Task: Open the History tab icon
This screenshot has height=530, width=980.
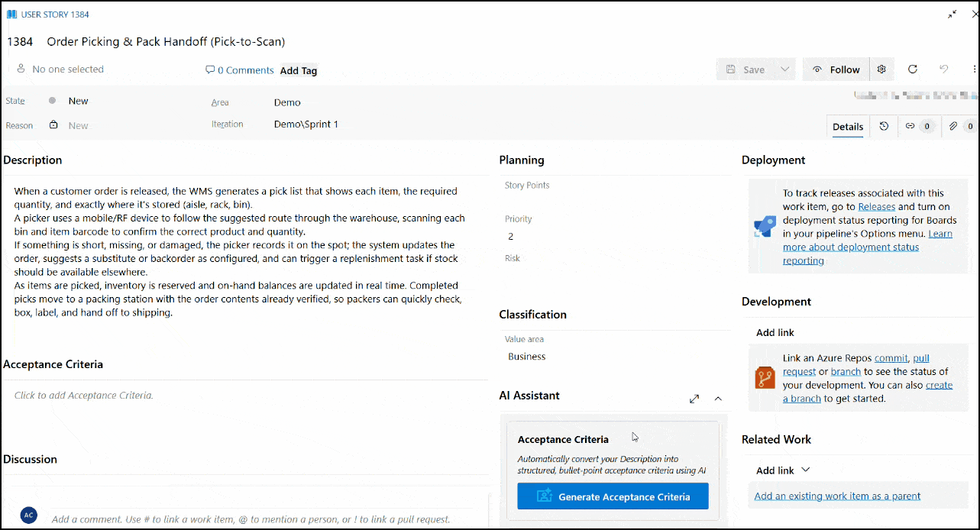Action: (884, 127)
